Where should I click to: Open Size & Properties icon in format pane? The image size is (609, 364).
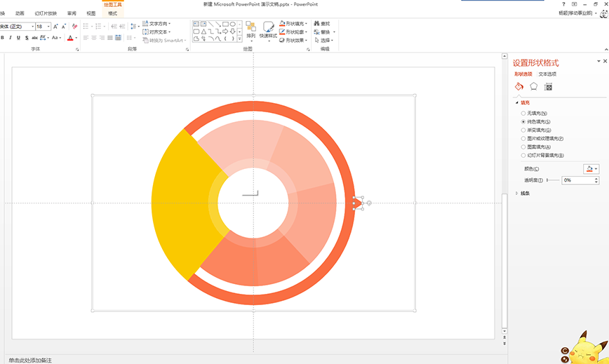click(548, 87)
